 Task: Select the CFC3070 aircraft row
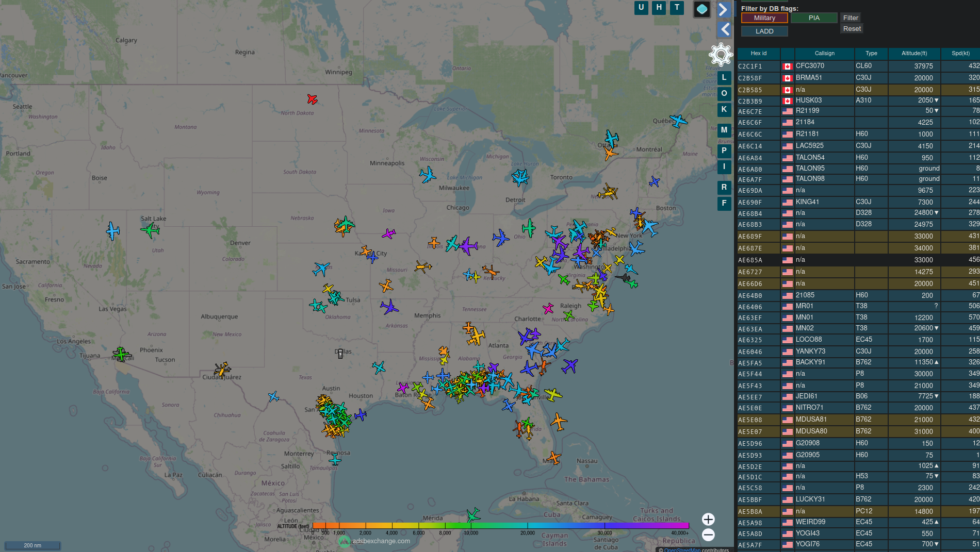click(x=858, y=66)
